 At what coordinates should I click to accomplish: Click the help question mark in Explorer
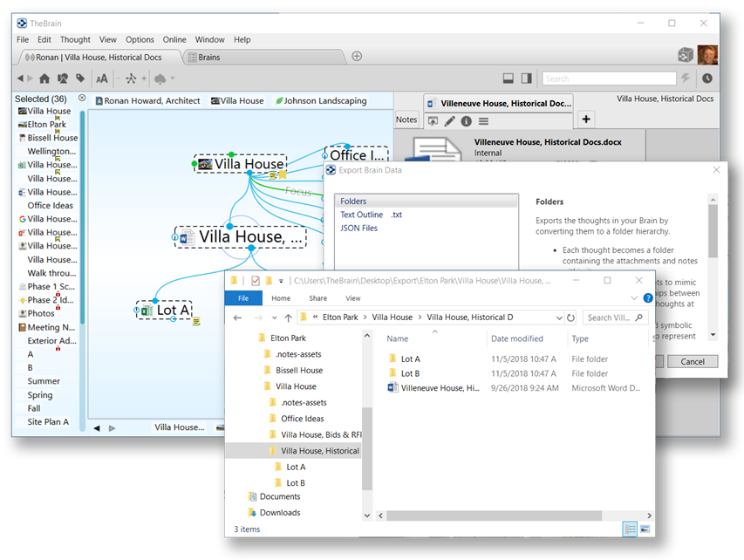click(648, 298)
